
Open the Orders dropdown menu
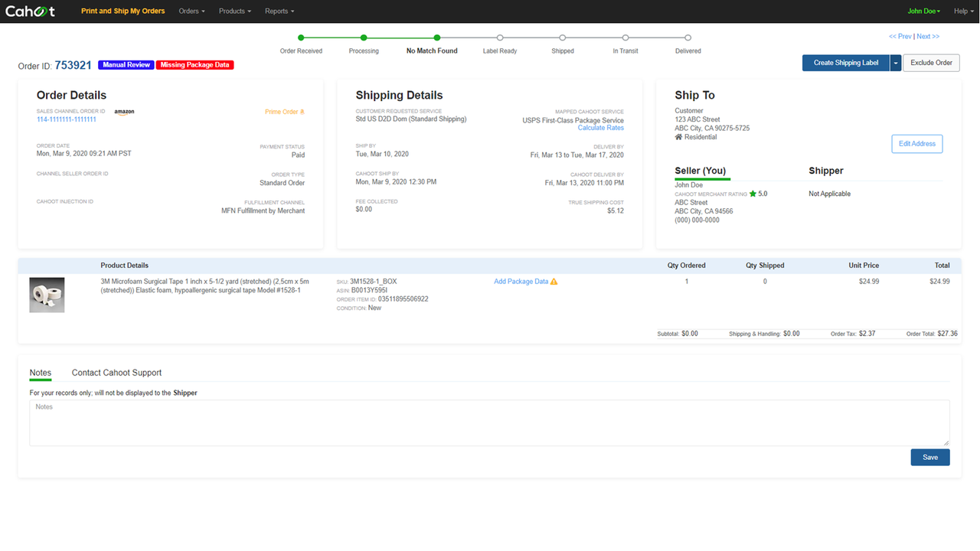click(x=191, y=11)
